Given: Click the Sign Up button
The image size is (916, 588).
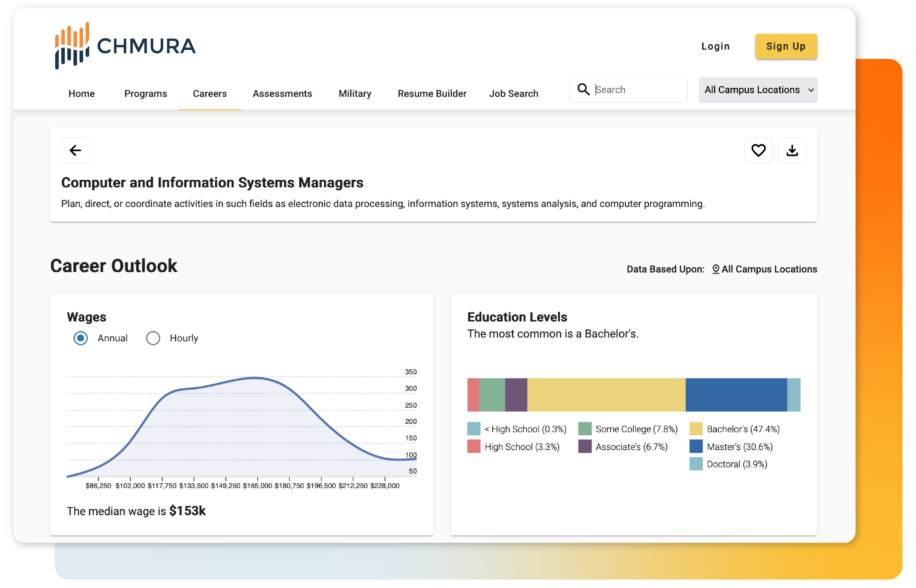Looking at the screenshot, I should pos(785,46).
